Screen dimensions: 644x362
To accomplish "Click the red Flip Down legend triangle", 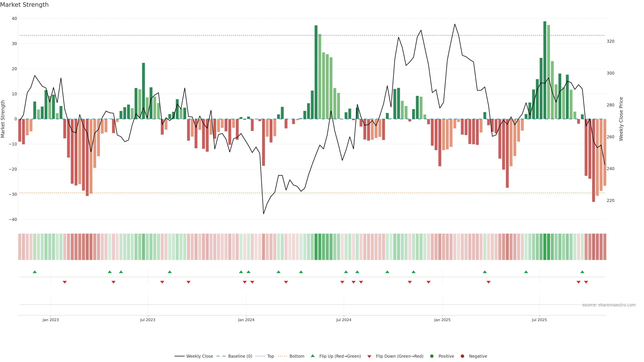I will [369, 356].
